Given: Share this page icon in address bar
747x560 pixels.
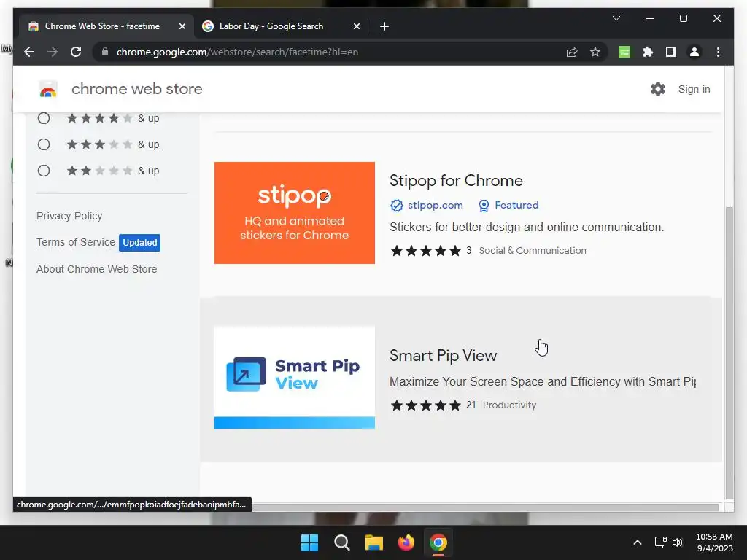Looking at the screenshot, I should pyautogui.click(x=572, y=52).
